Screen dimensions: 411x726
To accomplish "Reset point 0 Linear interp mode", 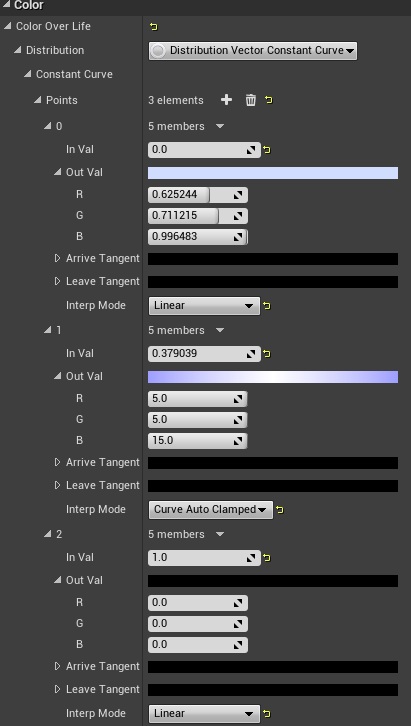I will [267, 306].
